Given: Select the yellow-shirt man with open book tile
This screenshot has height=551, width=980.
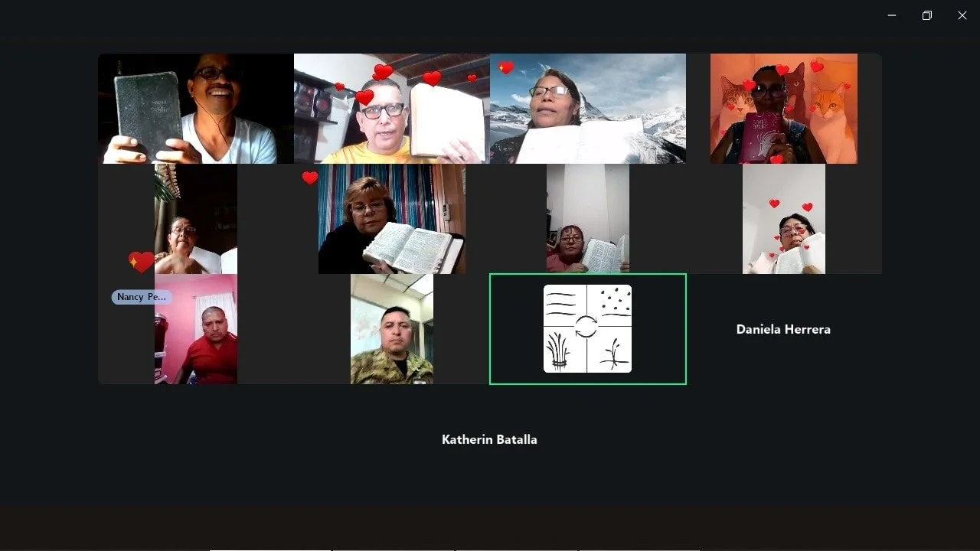Looking at the screenshot, I should pyautogui.click(x=392, y=109).
